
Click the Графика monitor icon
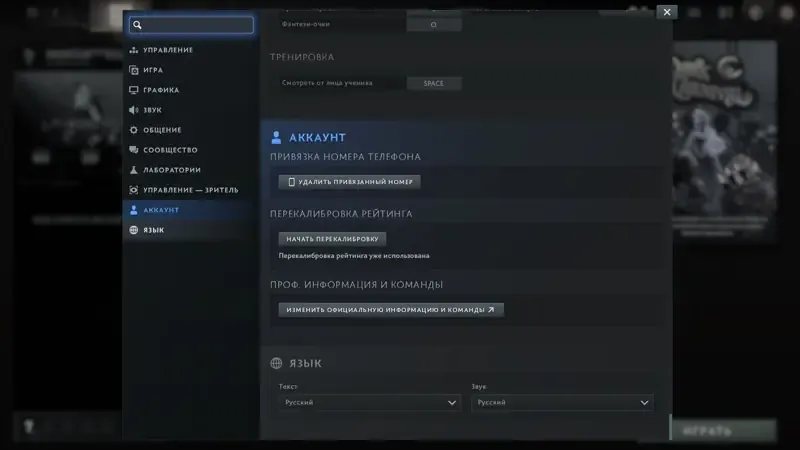tap(134, 90)
